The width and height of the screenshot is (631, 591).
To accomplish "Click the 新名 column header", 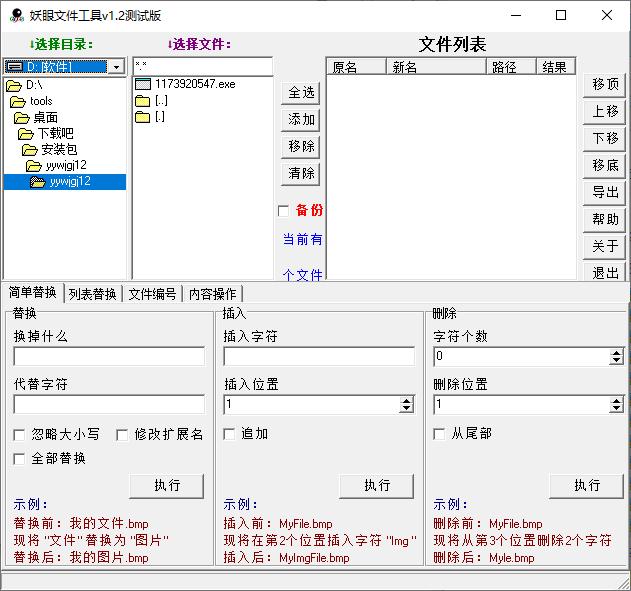I will [x=437, y=67].
